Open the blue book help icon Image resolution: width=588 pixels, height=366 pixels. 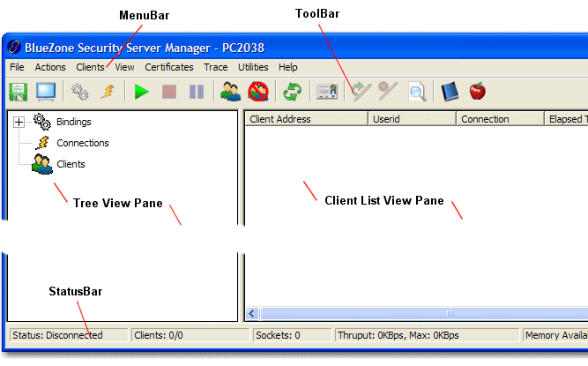450,92
